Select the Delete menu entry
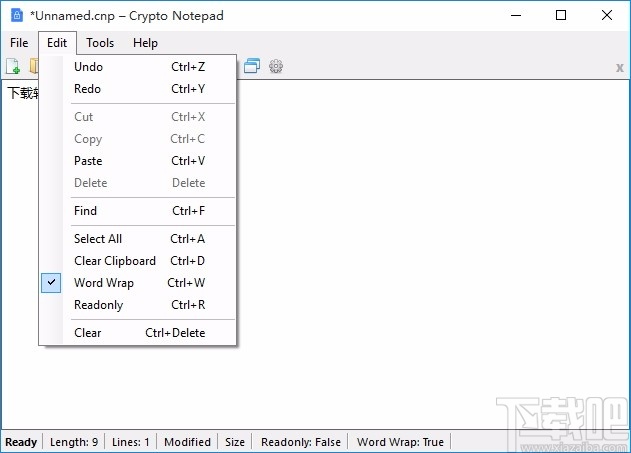The width and height of the screenshot is (631, 453). [x=139, y=183]
